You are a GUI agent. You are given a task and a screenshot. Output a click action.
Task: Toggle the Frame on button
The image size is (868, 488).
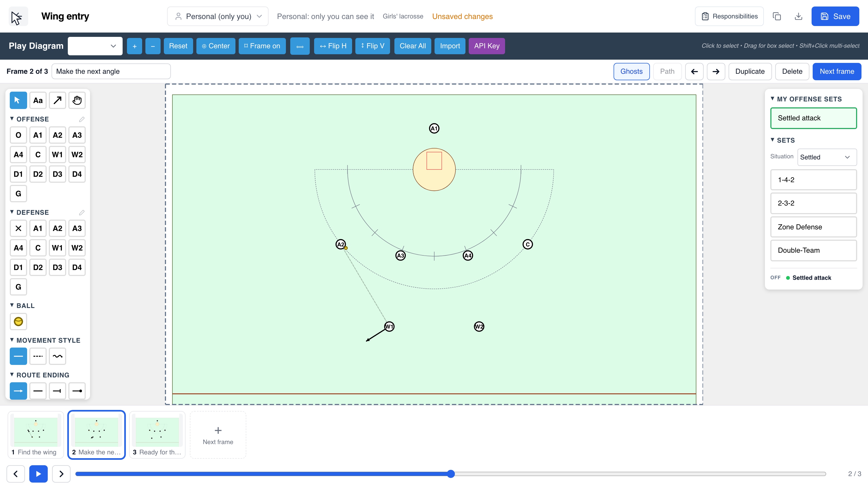(262, 46)
